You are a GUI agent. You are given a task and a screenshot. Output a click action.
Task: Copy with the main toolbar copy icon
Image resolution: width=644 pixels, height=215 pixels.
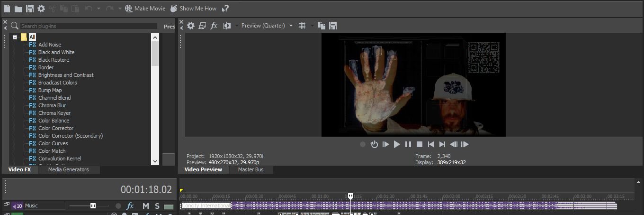64,9
